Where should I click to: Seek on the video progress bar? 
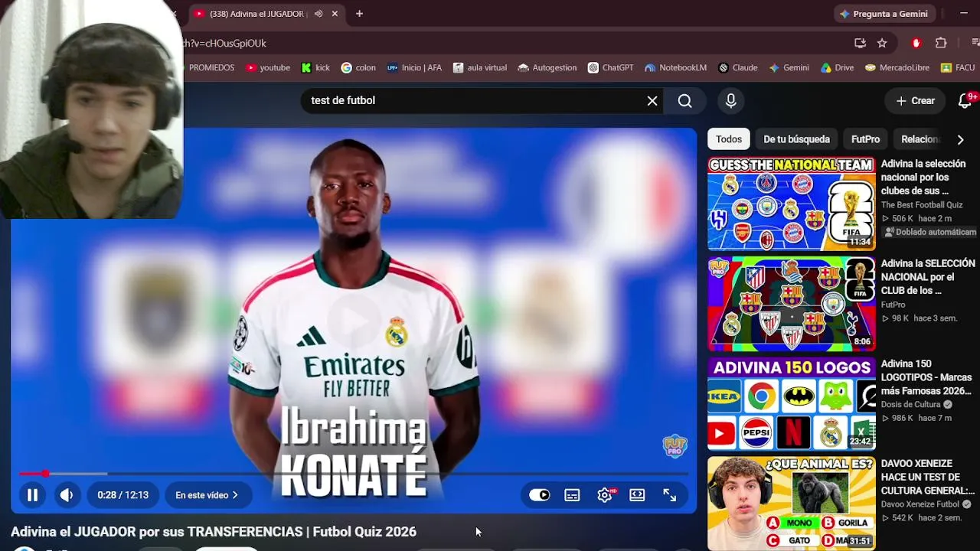click(354, 474)
